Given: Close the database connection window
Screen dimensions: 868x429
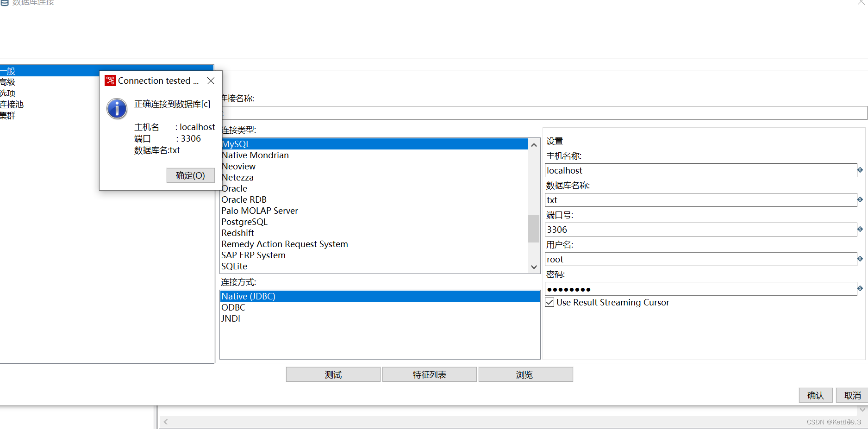Looking at the screenshot, I should tap(861, 2).
